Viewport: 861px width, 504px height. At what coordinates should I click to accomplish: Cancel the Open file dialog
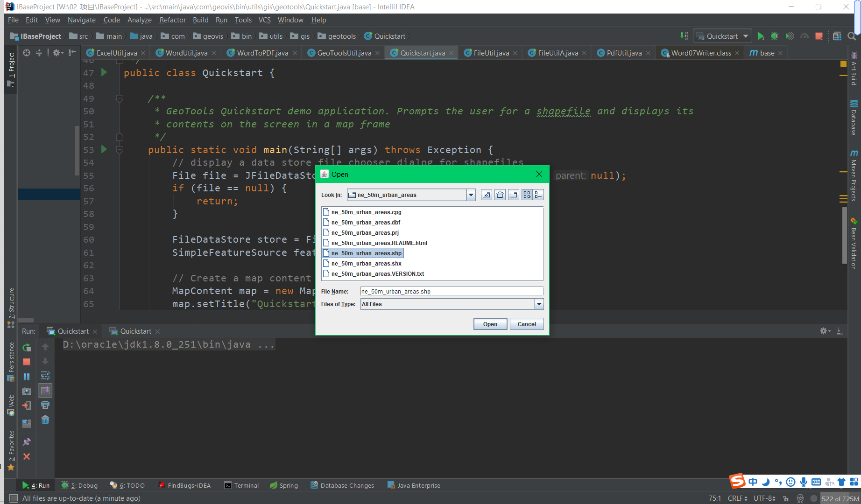click(526, 324)
